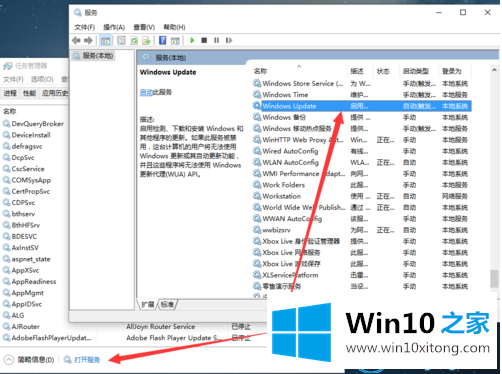
Task: Open Task Manager 文件(F) menu
Action: pos(13,79)
